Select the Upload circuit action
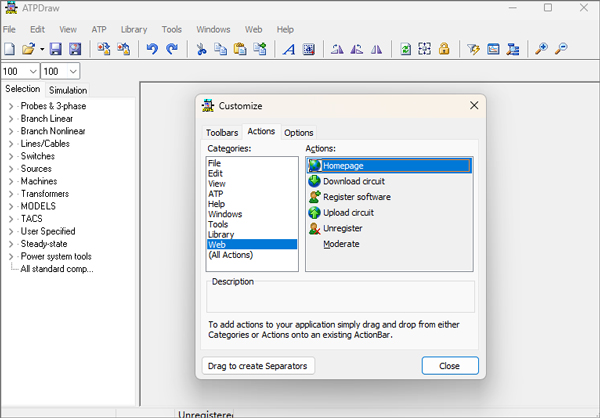 tap(348, 212)
